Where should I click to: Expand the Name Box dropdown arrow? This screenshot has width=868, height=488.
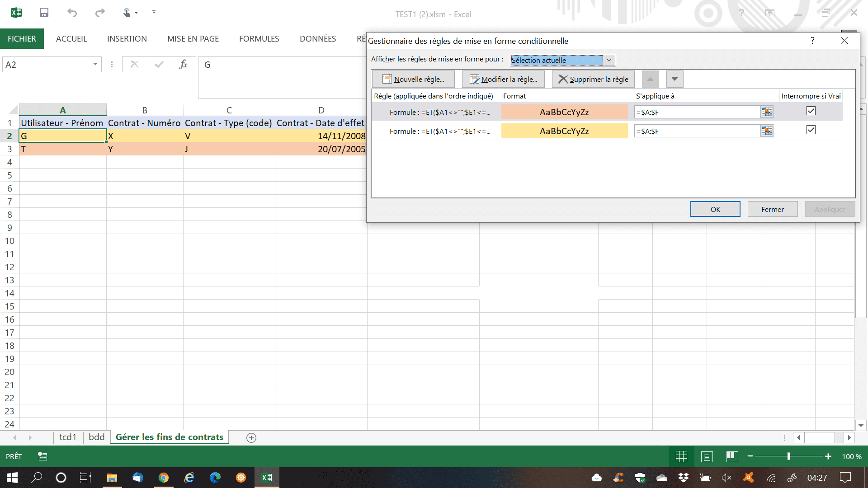click(x=95, y=65)
